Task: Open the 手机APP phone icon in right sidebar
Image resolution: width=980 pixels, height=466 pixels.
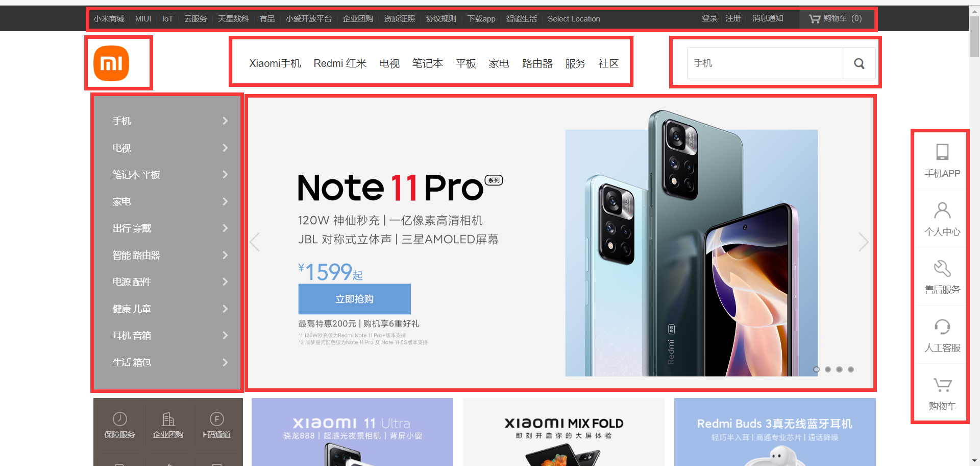Action: pyautogui.click(x=942, y=152)
